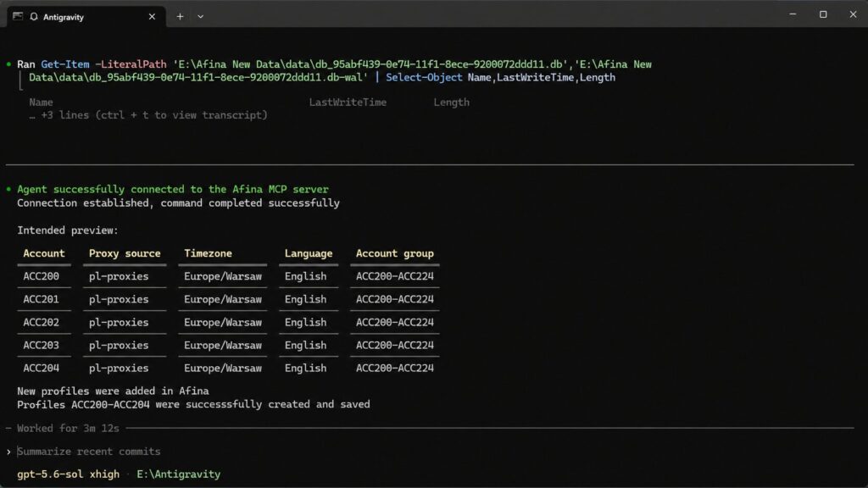The width and height of the screenshot is (868, 488).
Task: Click 'Europe/Warsaw' in the ACC201 row
Action: point(223,299)
